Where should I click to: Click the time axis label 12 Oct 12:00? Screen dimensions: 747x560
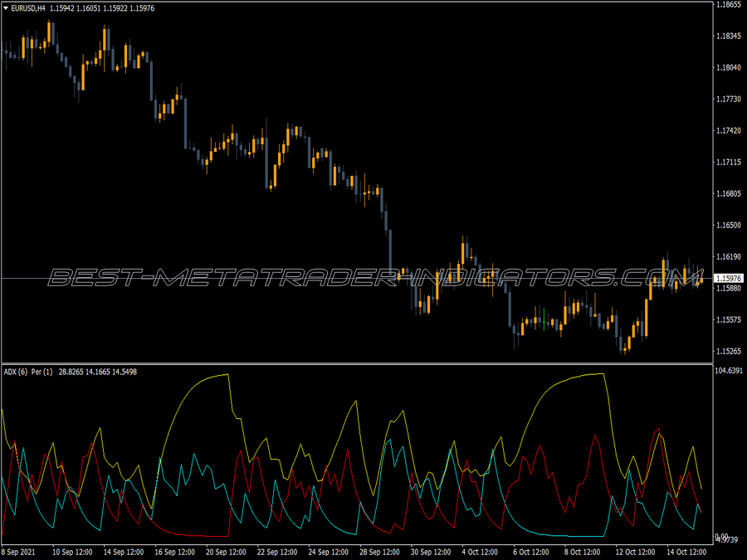[x=635, y=553]
